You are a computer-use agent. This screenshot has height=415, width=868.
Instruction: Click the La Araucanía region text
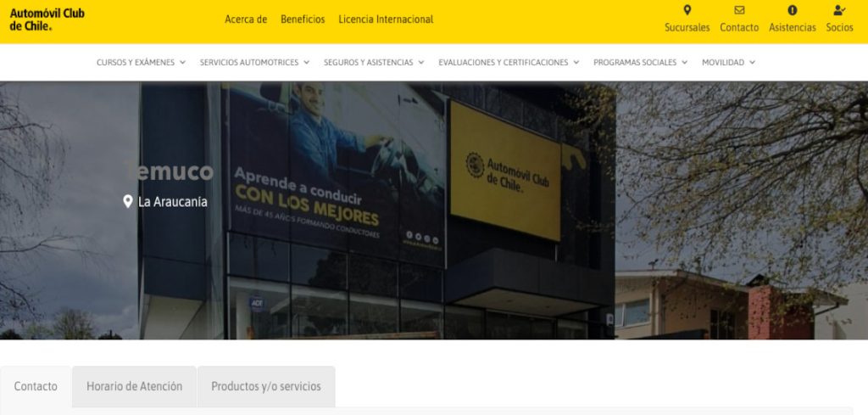click(173, 202)
